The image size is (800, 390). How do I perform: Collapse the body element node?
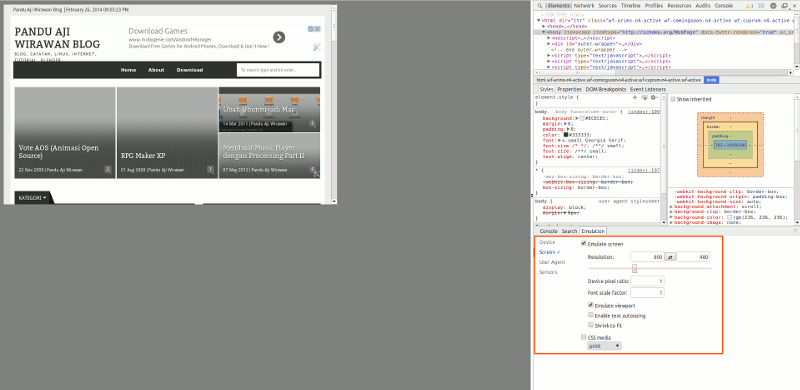543,32
